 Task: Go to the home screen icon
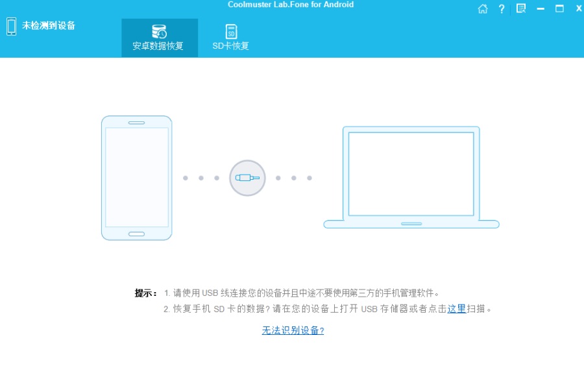pyautogui.click(x=483, y=9)
